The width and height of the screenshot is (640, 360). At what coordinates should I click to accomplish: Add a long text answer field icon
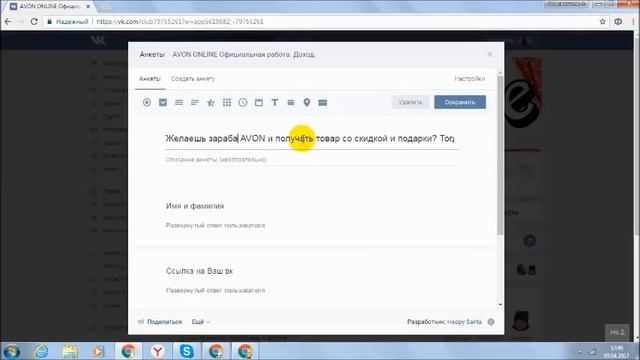point(179,102)
